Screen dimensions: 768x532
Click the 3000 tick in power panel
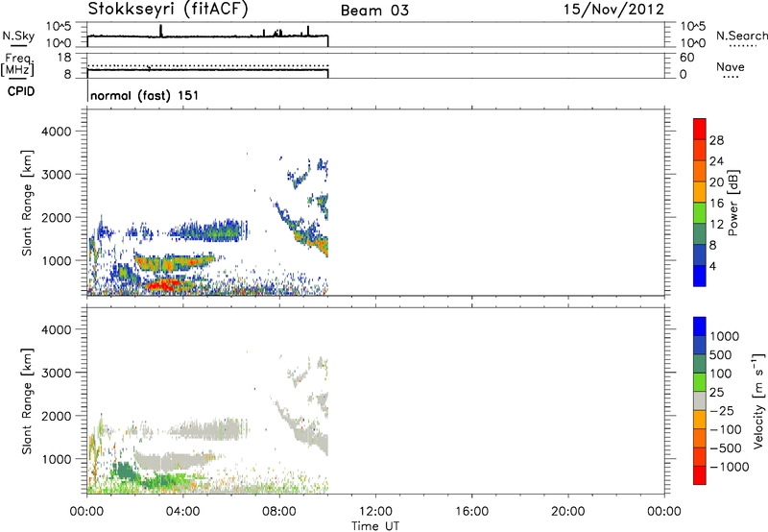[57, 175]
